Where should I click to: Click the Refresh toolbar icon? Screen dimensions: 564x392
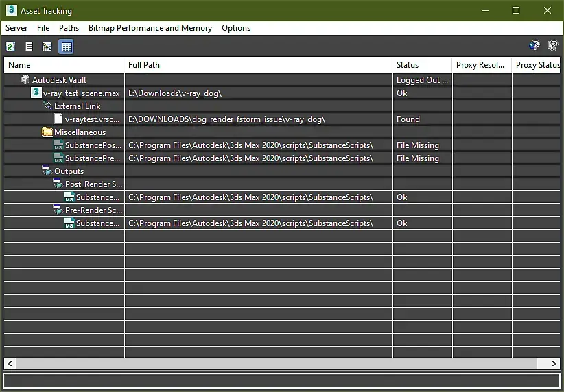click(x=11, y=47)
